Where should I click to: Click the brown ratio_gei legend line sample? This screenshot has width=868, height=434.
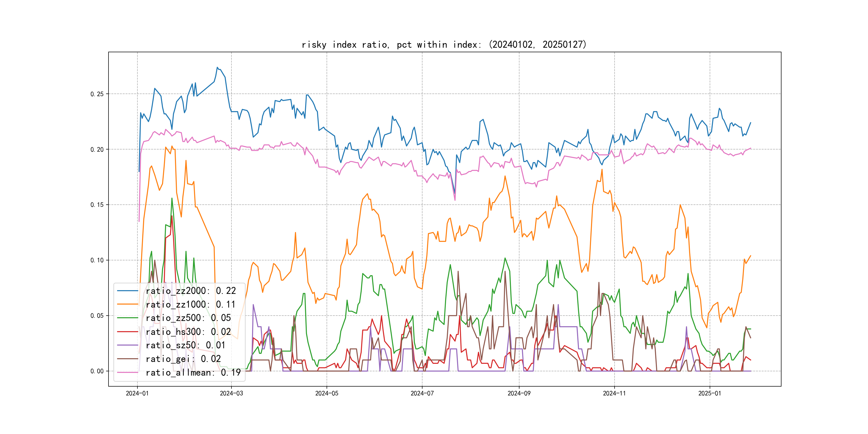click(127, 359)
